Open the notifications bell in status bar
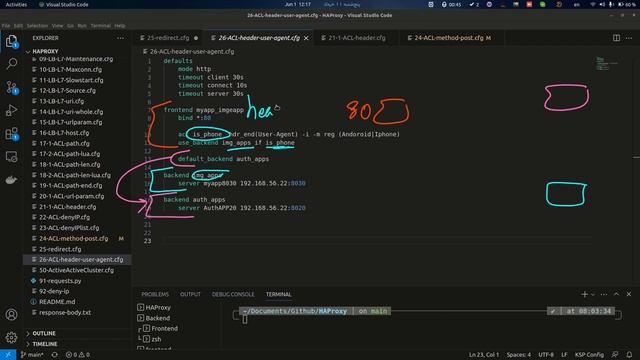640x360 pixels. tap(629, 355)
